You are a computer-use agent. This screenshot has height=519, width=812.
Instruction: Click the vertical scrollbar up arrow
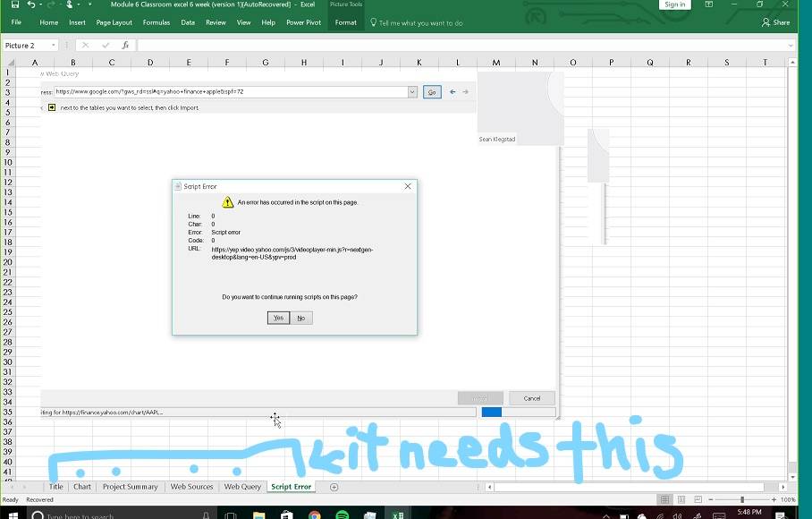tap(792, 62)
